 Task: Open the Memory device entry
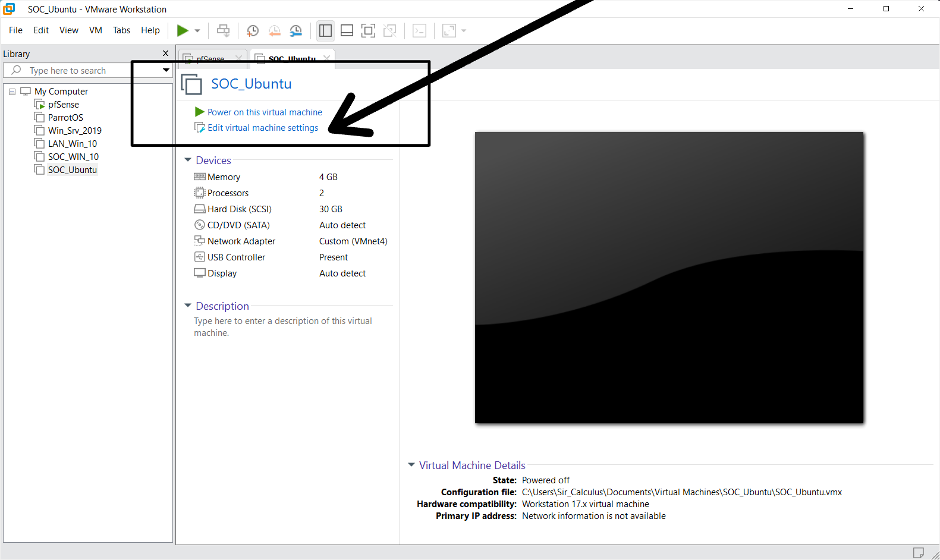point(224,177)
